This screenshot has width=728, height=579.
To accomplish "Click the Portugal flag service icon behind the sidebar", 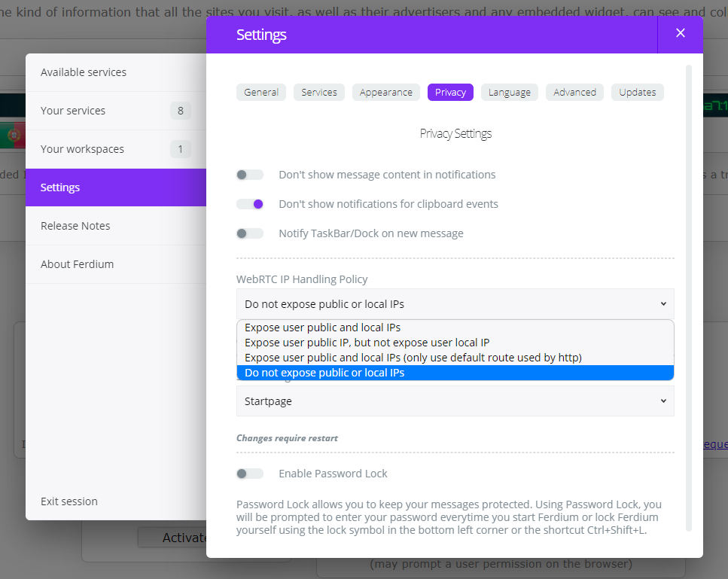I will click(12, 134).
